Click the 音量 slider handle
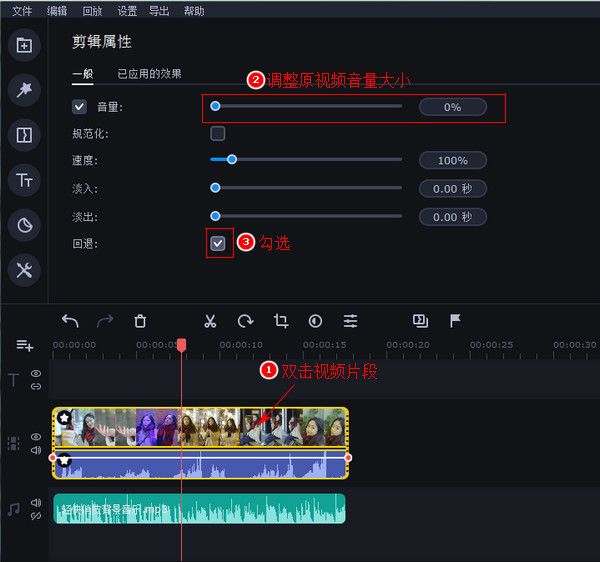This screenshot has height=562, width=600. [x=215, y=106]
